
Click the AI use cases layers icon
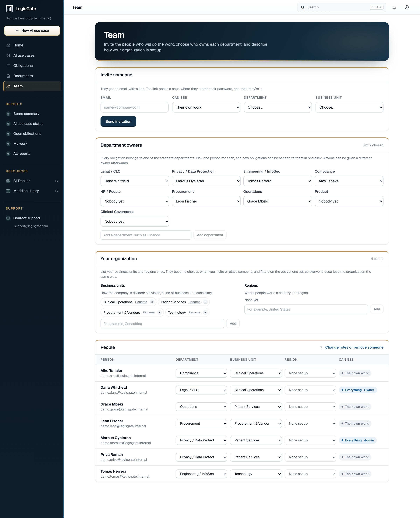[x=8, y=55]
